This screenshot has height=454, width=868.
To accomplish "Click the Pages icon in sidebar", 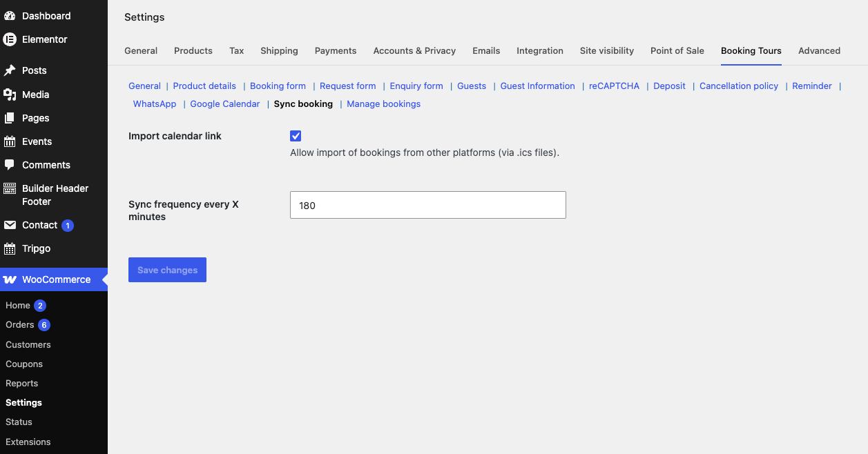I will click(x=10, y=118).
